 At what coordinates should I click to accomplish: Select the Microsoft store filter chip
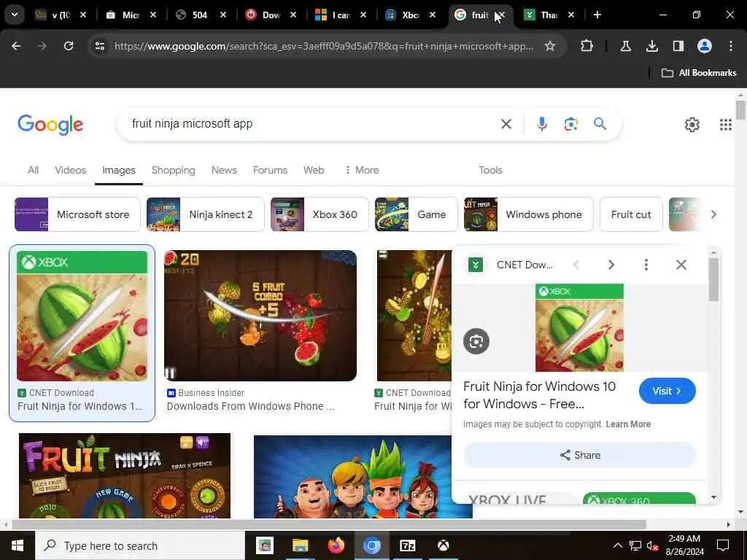tap(77, 214)
